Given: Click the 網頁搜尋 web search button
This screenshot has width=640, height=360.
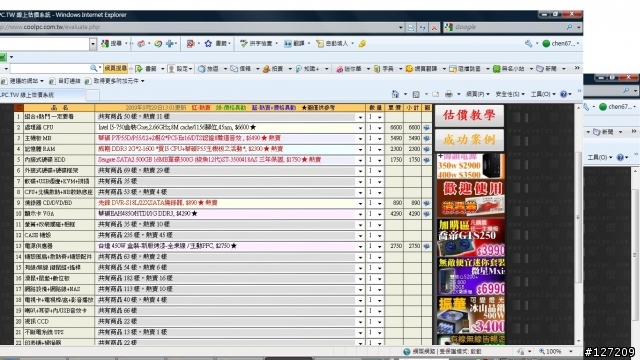Looking at the screenshot, I should pos(116,68).
